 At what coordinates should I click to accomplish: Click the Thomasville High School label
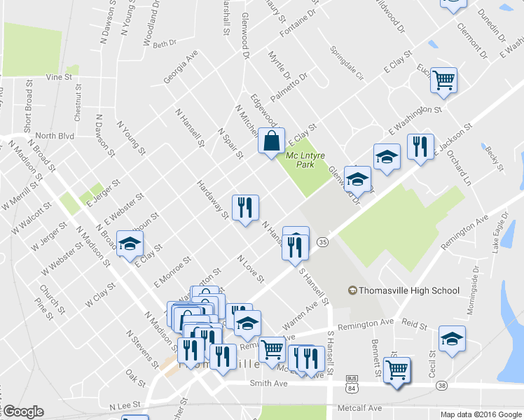(409, 290)
